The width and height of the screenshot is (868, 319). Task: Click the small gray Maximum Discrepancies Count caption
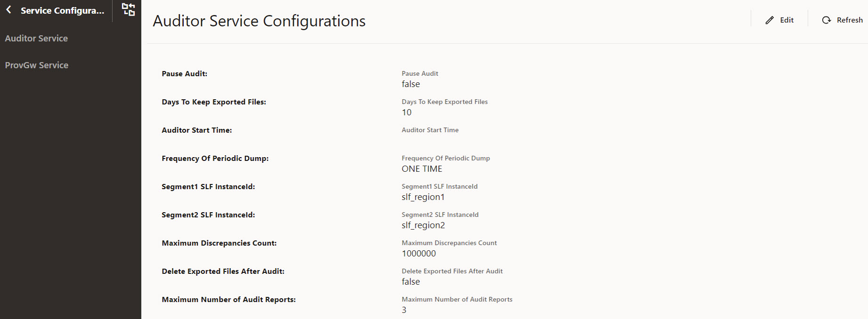click(x=449, y=243)
